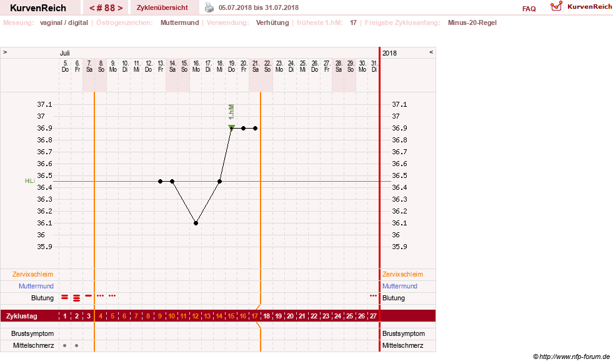Select cycle day 27 in Zyklustag row
Screen dimensions: 613x364
click(x=373, y=316)
